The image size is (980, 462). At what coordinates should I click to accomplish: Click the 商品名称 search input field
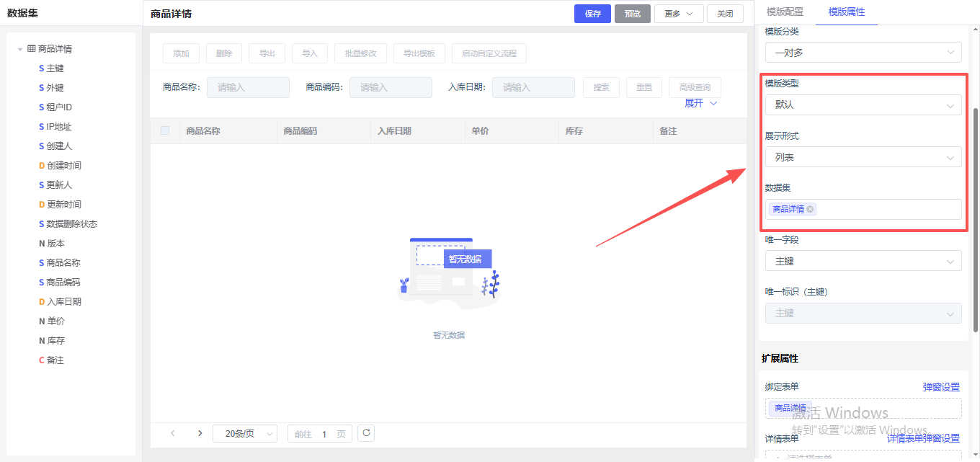[248, 88]
